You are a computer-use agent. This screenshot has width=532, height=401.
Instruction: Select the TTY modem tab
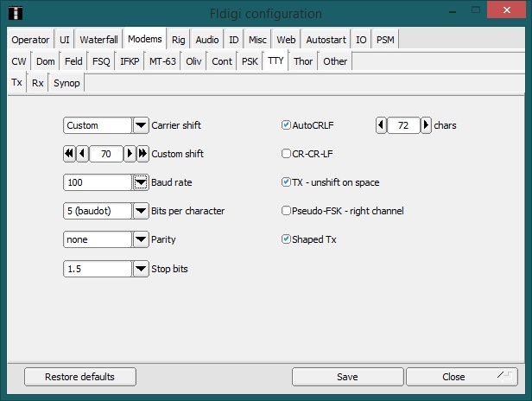coord(275,60)
